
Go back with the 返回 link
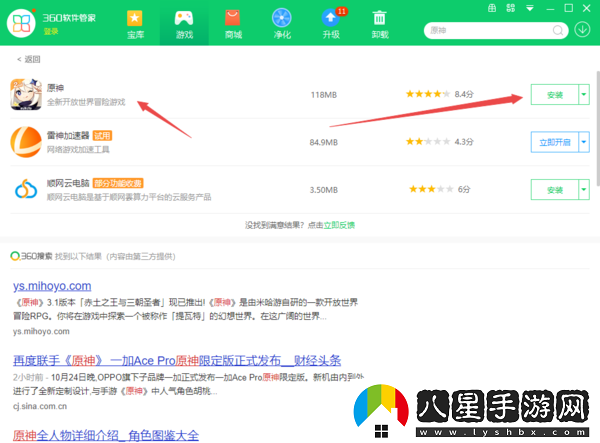pos(29,59)
